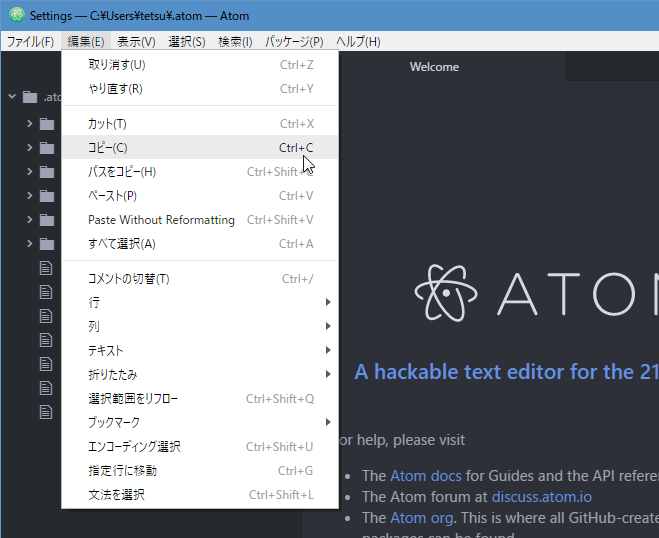
Task: Click the .atom root folder icon
Action: pyautogui.click(x=30, y=97)
